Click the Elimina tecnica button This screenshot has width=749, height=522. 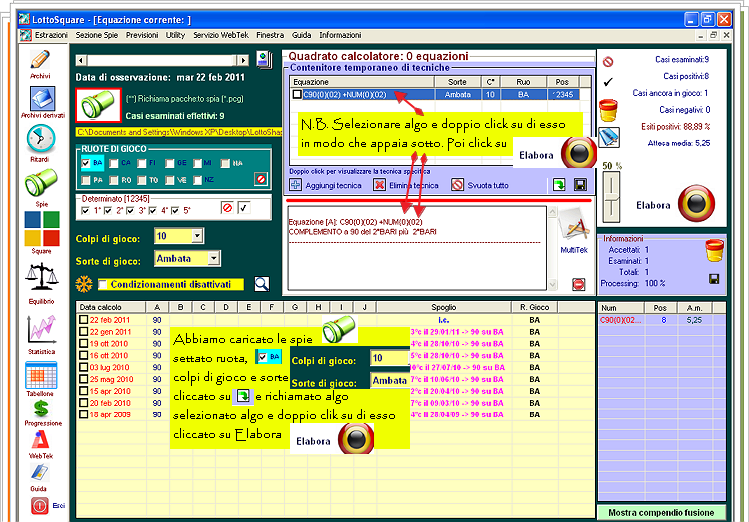[x=406, y=185]
